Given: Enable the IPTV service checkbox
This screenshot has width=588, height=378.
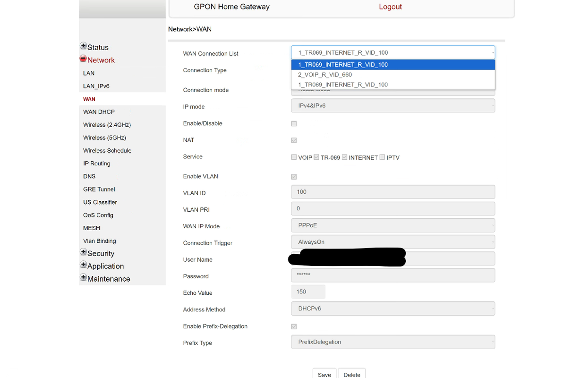Looking at the screenshot, I should 382,157.
